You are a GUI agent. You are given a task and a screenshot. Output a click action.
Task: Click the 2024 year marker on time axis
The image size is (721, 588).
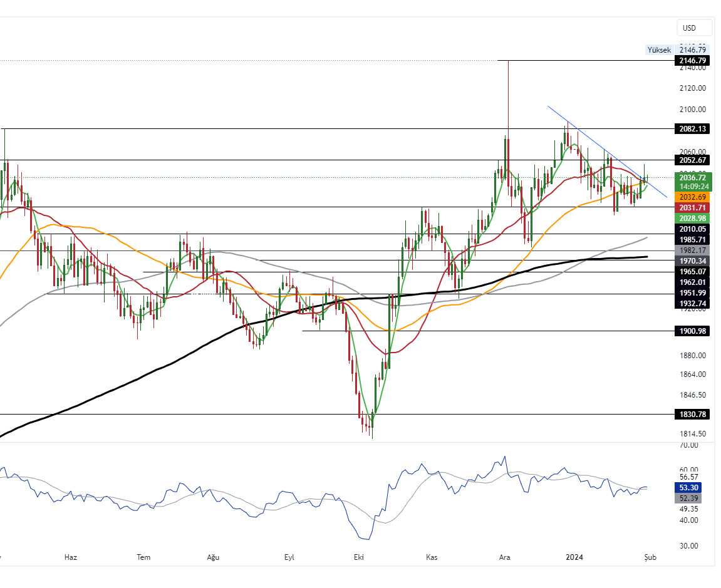point(575,557)
